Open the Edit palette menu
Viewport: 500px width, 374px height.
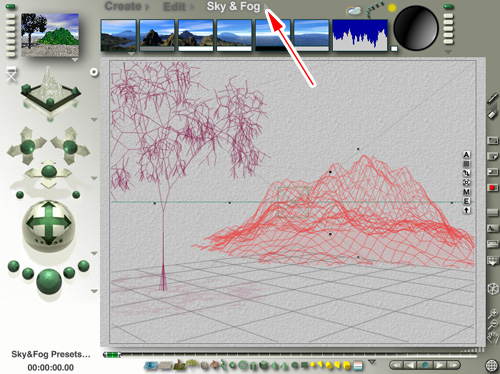click(174, 7)
